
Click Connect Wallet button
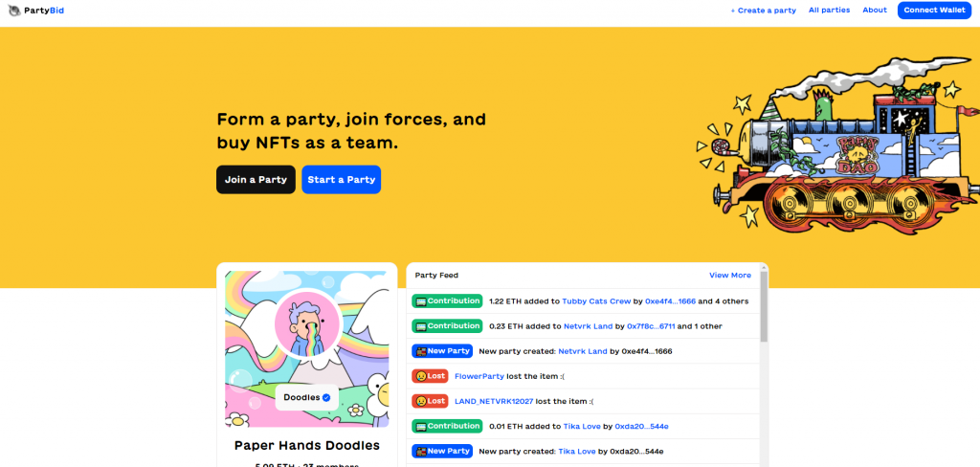pos(934,10)
